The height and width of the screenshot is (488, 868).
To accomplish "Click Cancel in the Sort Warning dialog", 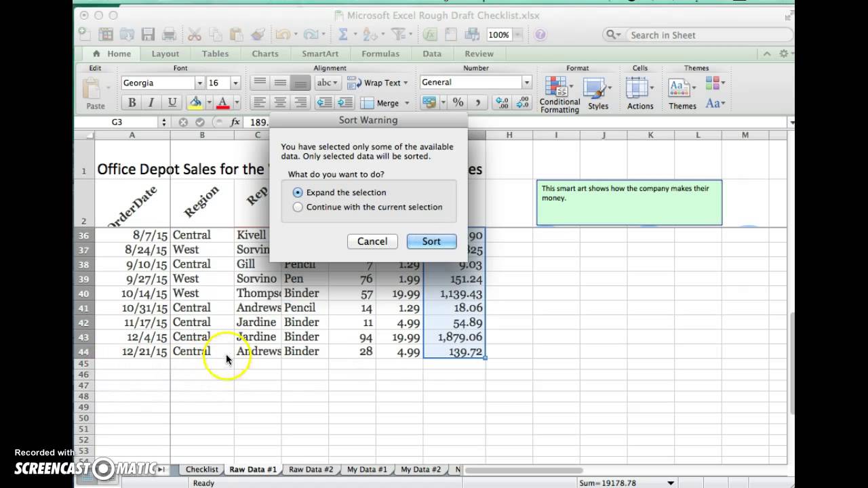I will point(372,241).
